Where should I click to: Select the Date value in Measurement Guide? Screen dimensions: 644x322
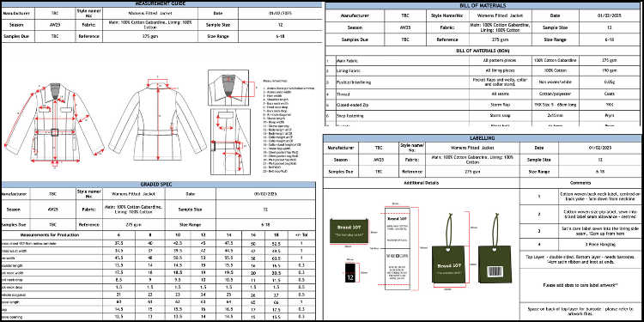click(x=280, y=13)
